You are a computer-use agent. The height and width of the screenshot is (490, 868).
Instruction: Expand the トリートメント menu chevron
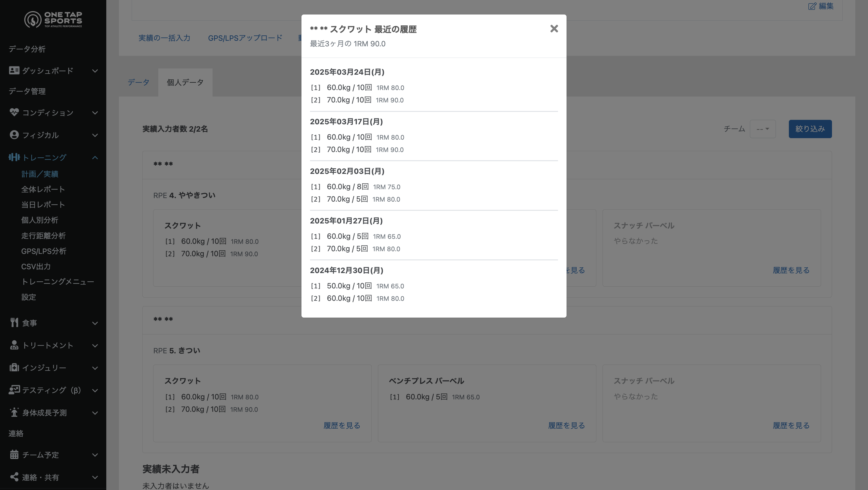pyautogui.click(x=95, y=345)
